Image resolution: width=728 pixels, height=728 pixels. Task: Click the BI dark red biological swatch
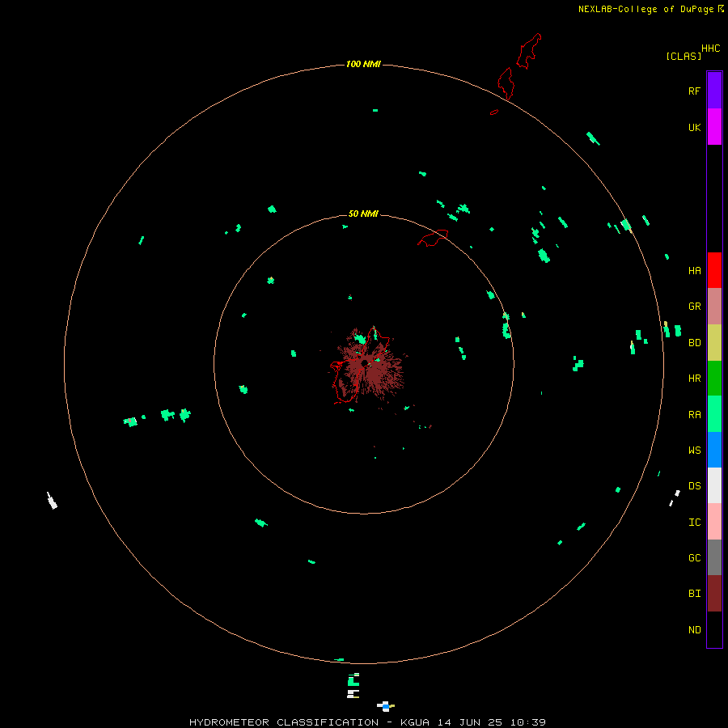tap(714, 594)
